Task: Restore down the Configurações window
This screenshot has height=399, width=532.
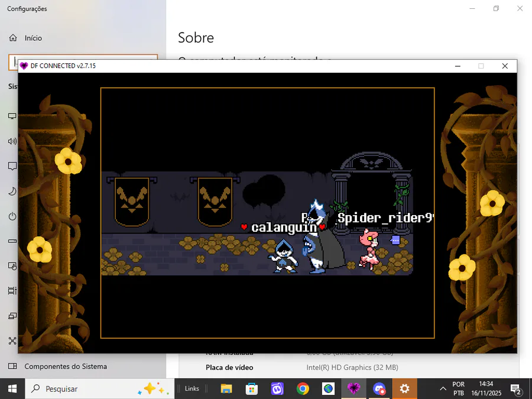Action: click(496, 8)
